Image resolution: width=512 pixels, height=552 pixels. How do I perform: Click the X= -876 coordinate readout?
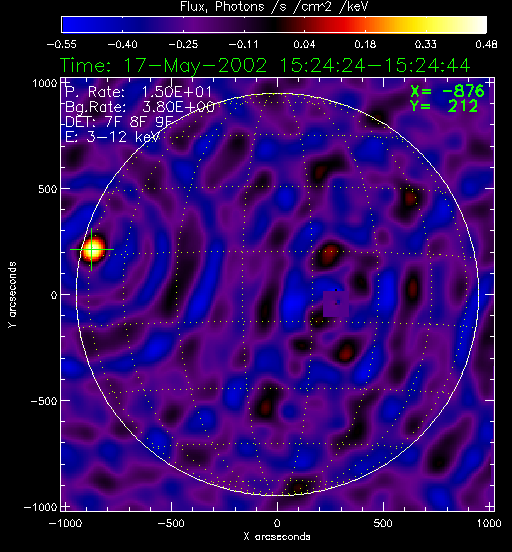tap(447, 91)
